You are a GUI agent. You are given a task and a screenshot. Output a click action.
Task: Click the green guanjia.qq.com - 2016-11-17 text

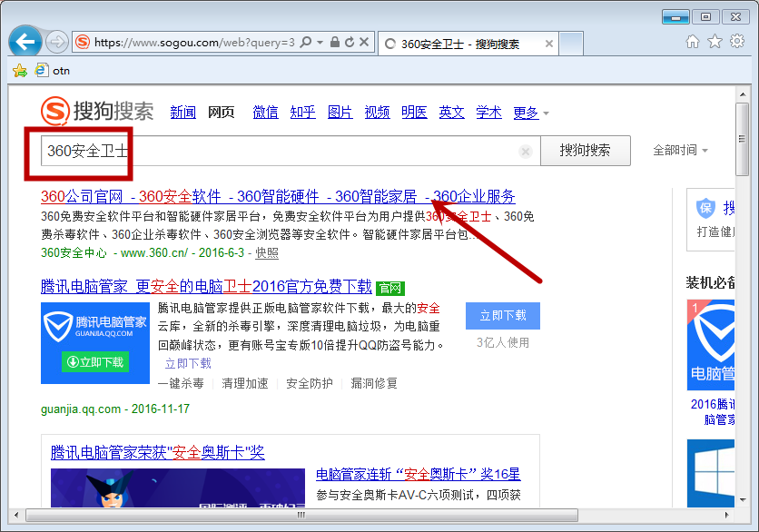coord(115,409)
